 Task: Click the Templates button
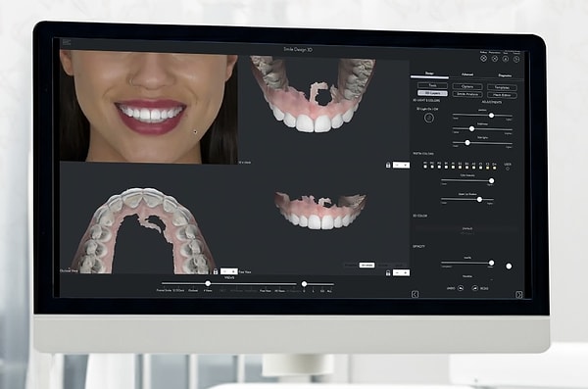[x=502, y=87]
